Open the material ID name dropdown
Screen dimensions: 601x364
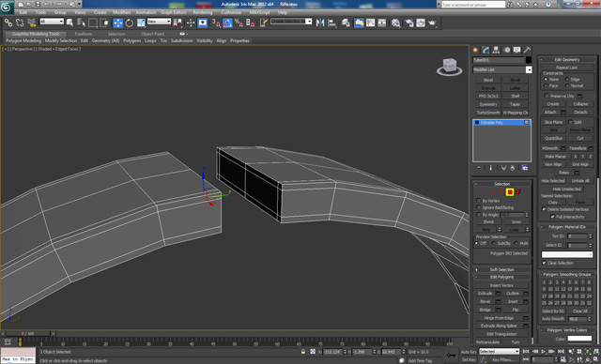point(567,254)
